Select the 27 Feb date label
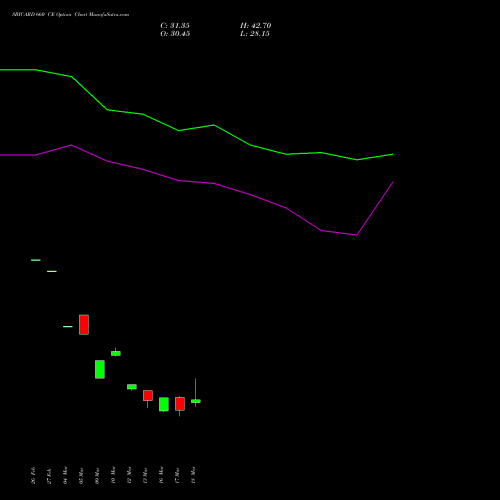This screenshot has height=500, width=500. [49, 476]
